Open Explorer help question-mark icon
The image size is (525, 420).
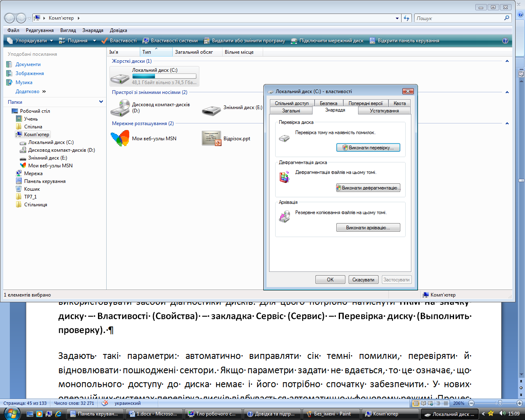tap(505, 41)
